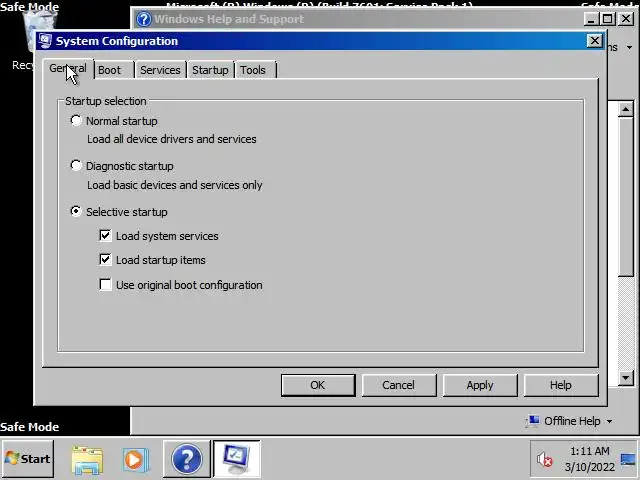Switch to the General tab
This screenshot has width=640, height=480.
click(68, 69)
